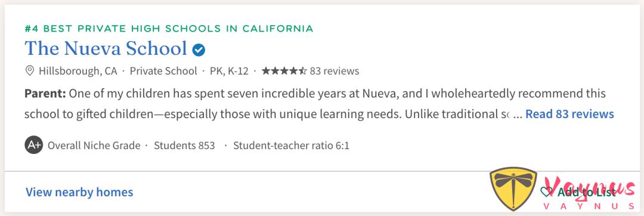Screen dimensions: 644x216
Task: Click the location pin icon
Action: [x=29, y=71]
